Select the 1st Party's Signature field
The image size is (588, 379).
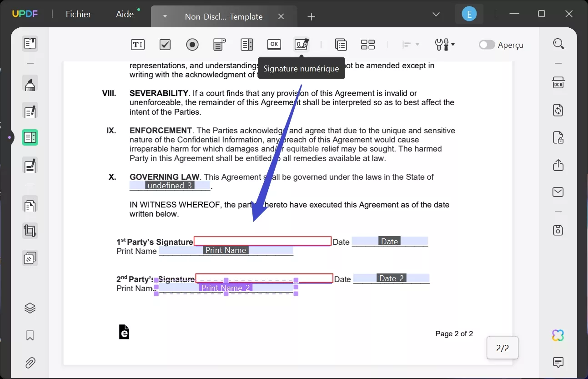pyautogui.click(x=262, y=241)
